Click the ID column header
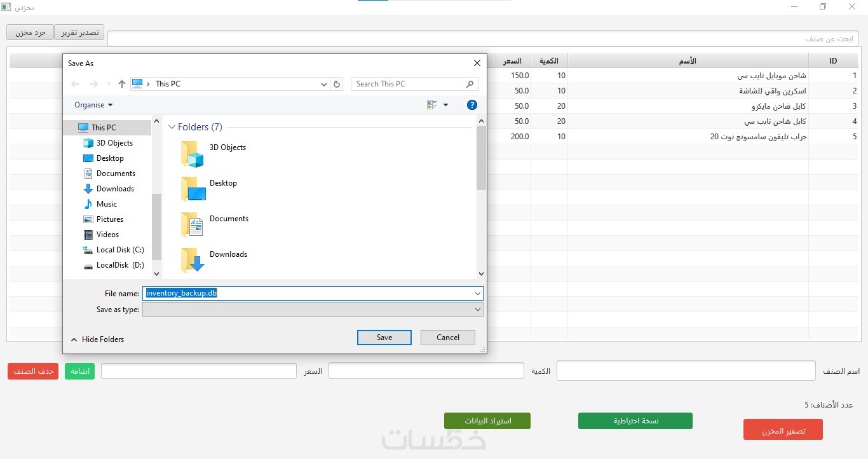The width and height of the screenshot is (868, 459). (833, 61)
